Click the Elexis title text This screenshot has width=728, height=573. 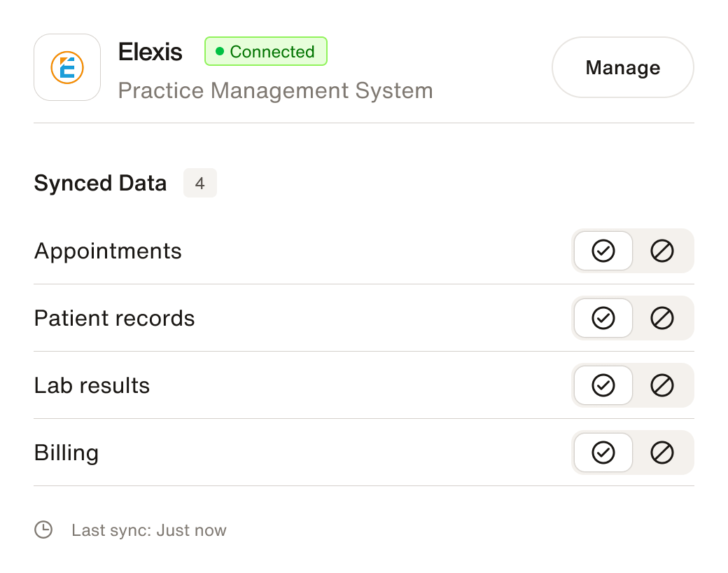pyautogui.click(x=150, y=52)
